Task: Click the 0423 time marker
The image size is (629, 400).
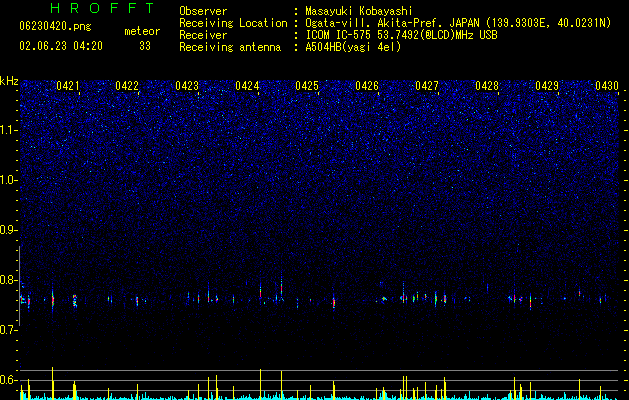Action: click(187, 86)
